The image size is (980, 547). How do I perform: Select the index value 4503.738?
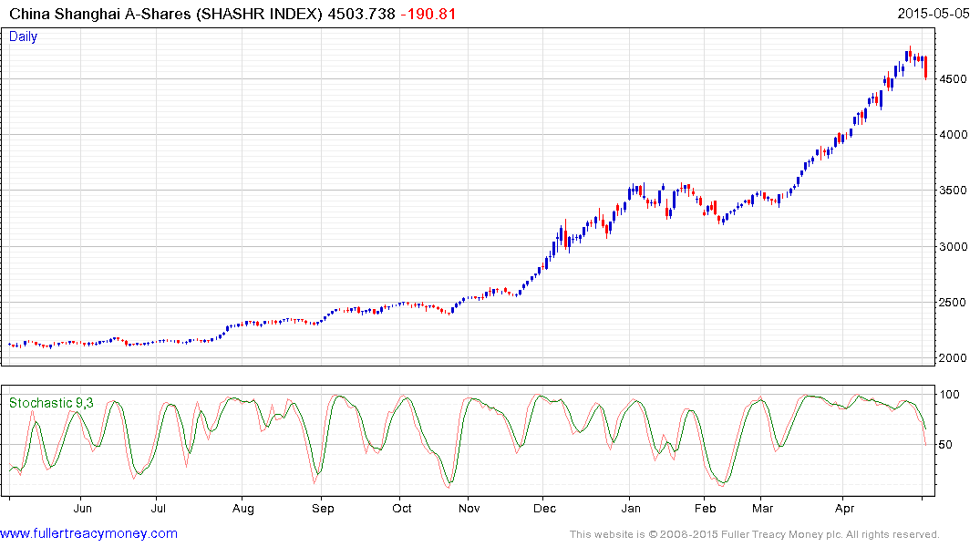[361, 14]
